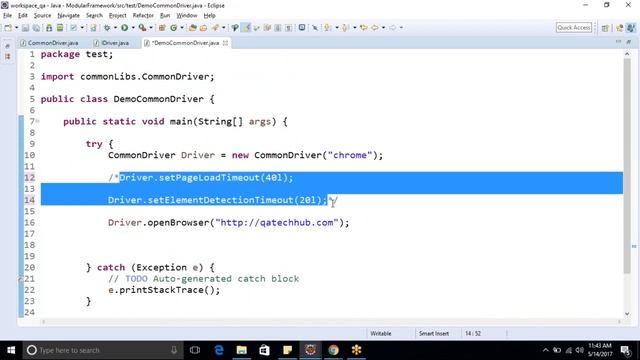Open the Window menu
This screenshot has height=360, width=640.
[187, 16]
